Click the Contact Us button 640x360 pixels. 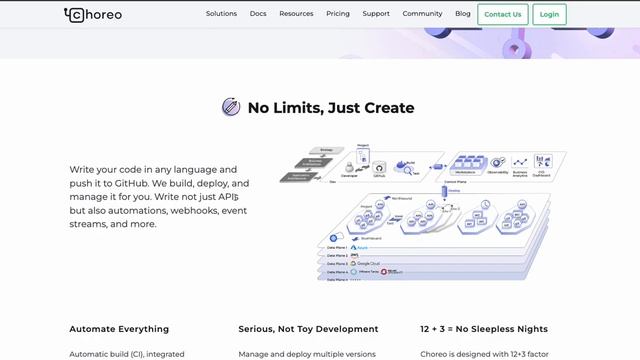pyautogui.click(x=502, y=14)
